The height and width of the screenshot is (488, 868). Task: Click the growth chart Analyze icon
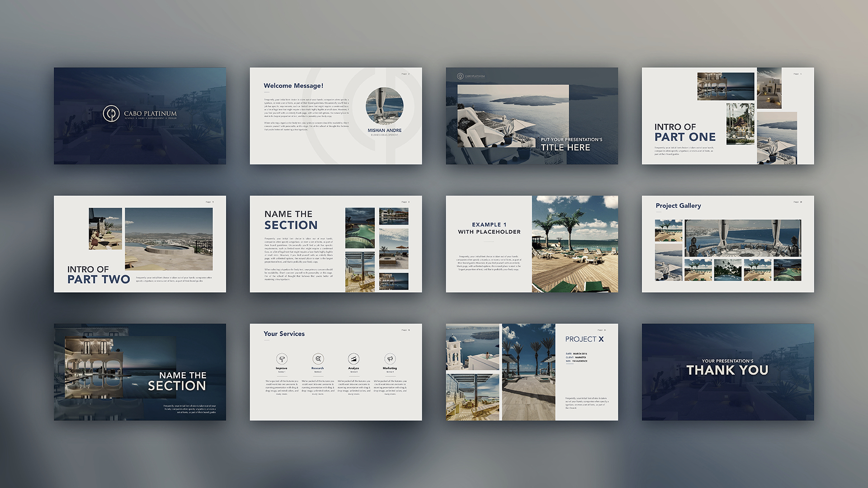point(354,359)
